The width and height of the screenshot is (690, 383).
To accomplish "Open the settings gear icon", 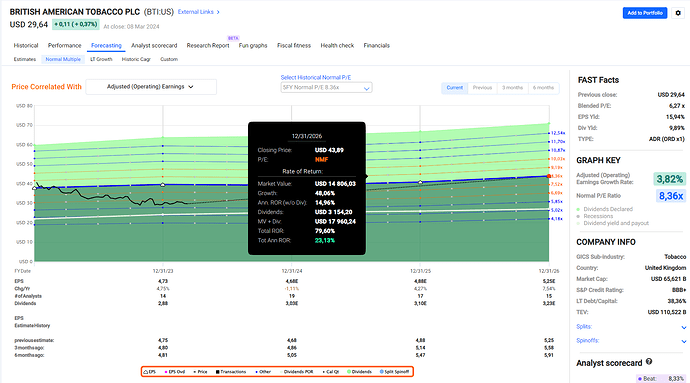I will (678, 13).
